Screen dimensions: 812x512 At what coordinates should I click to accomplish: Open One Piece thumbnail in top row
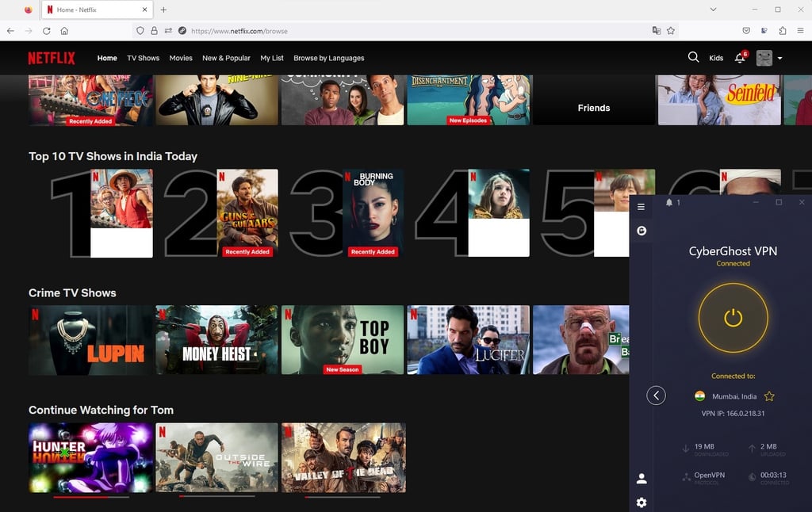90,100
